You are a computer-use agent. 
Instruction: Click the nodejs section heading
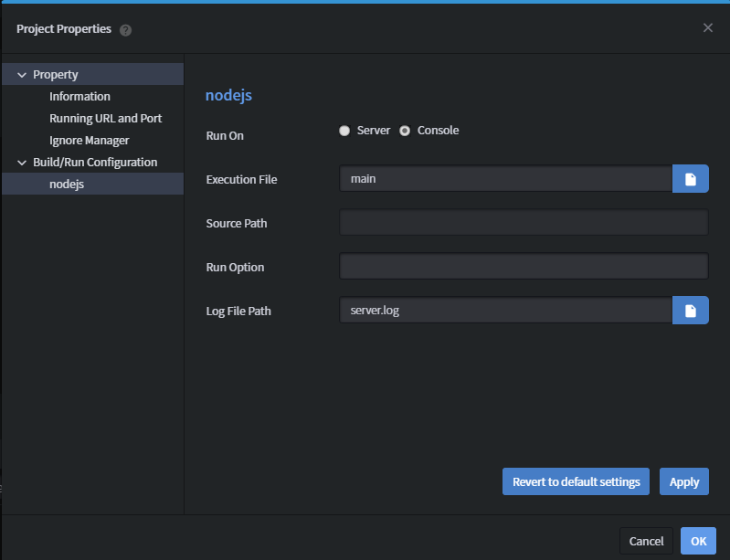pos(228,95)
